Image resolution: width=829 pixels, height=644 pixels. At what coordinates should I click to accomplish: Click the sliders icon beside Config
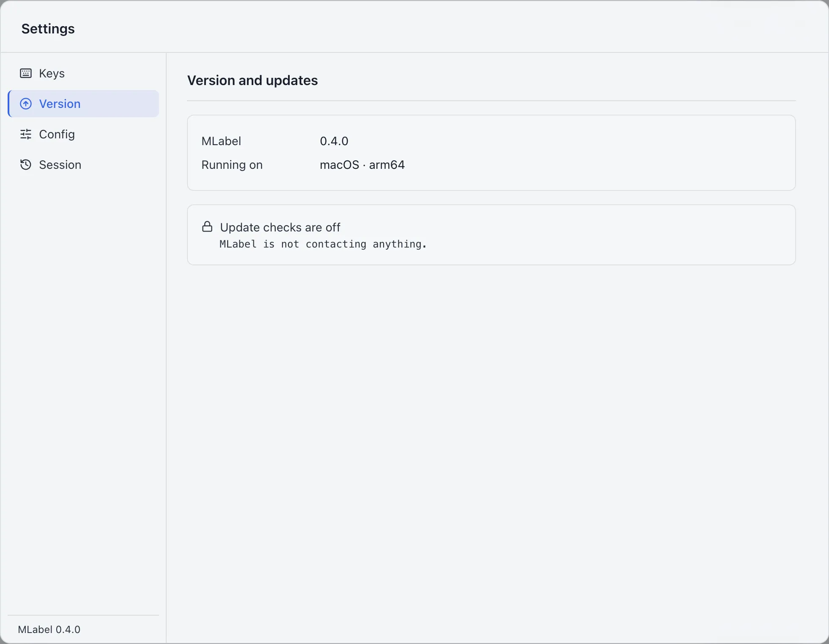pos(26,134)
